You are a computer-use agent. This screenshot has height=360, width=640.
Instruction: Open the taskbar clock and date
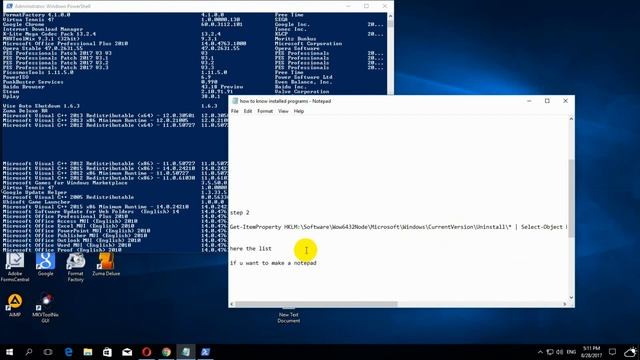click(591, 352)
